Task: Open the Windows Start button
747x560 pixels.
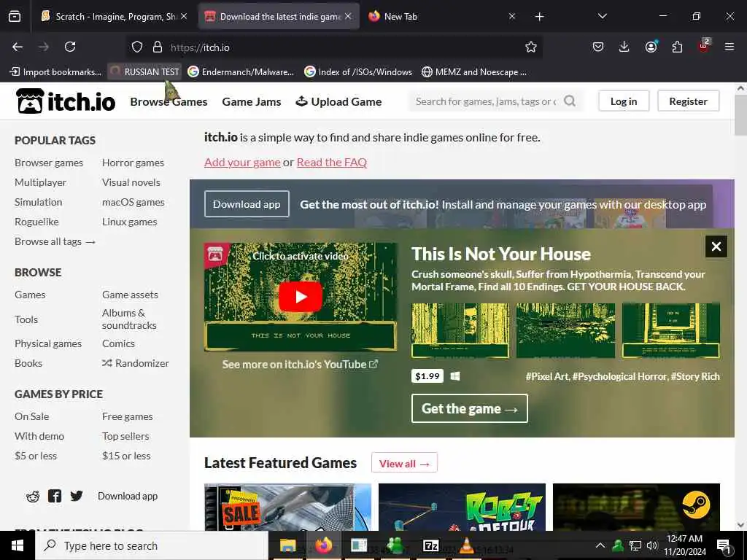Action: (18, 545)
